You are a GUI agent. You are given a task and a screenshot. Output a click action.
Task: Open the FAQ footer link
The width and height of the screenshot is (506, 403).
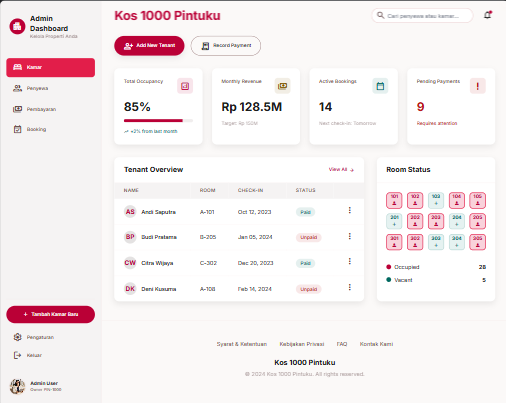[x=342, y=344]
